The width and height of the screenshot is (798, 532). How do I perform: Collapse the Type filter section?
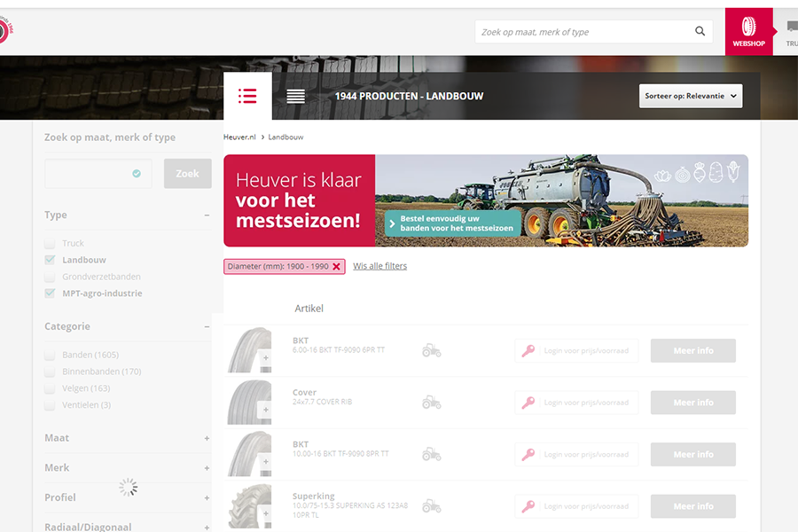pyautogui.click(x=207, y=215)
